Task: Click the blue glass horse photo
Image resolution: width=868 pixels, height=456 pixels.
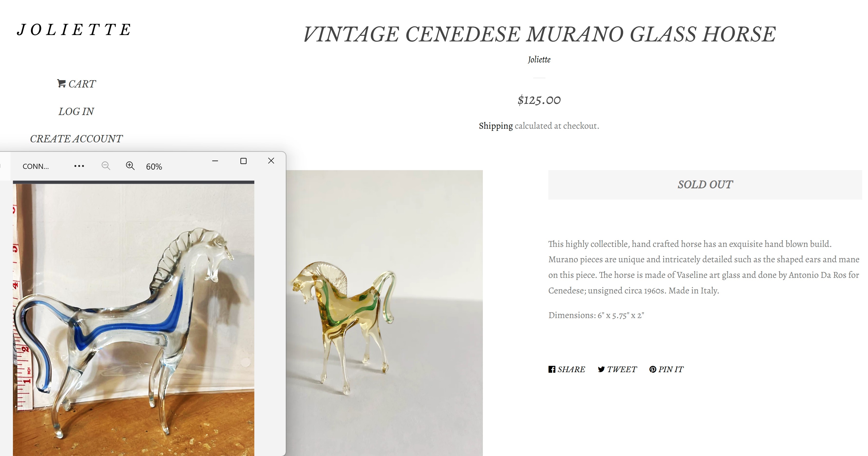Action: pyautogui.click(x=134, y=320)
